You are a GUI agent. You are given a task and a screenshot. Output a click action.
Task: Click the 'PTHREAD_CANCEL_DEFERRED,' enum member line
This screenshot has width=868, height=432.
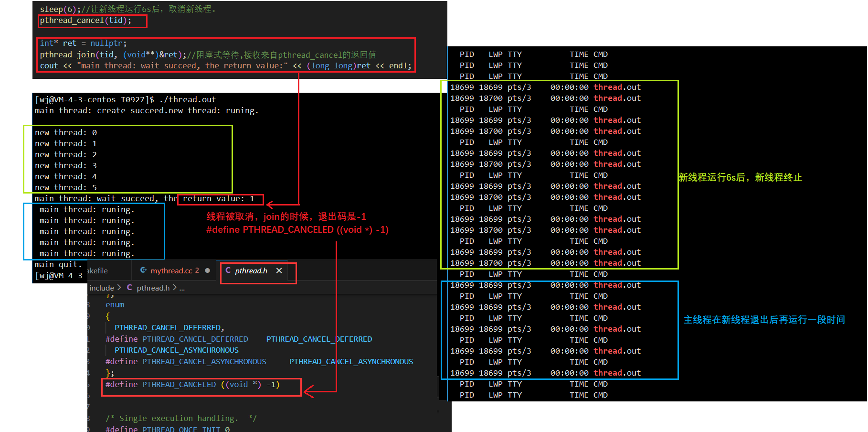click(x=169, y=328)
